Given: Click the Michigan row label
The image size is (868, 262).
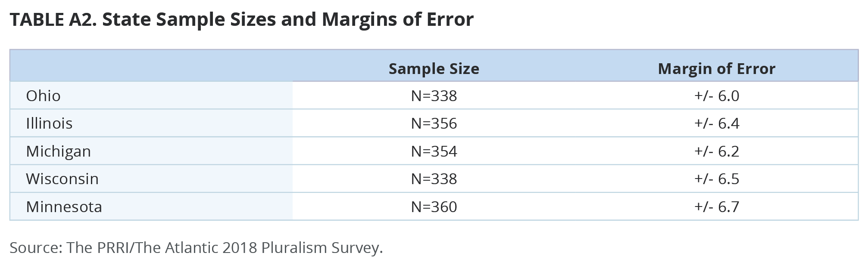Looking at the screenshot, I should click(x=58, y=151).
